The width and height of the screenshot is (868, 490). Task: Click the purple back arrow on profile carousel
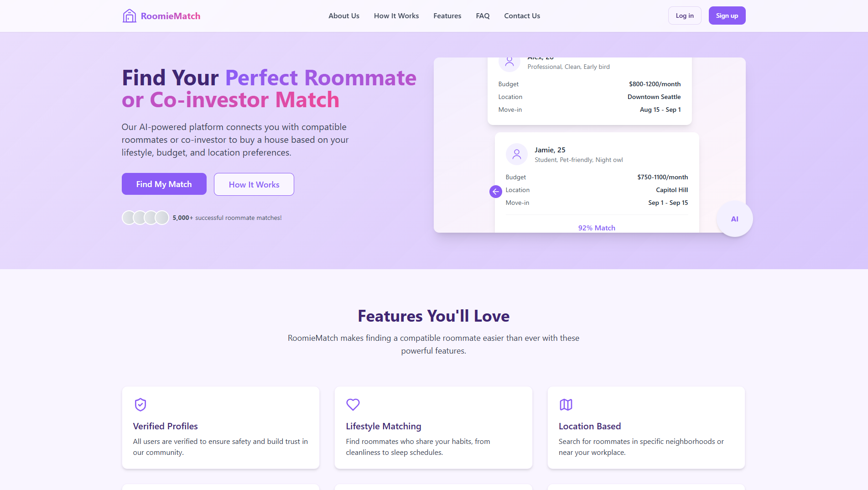[x=495, y=192]
